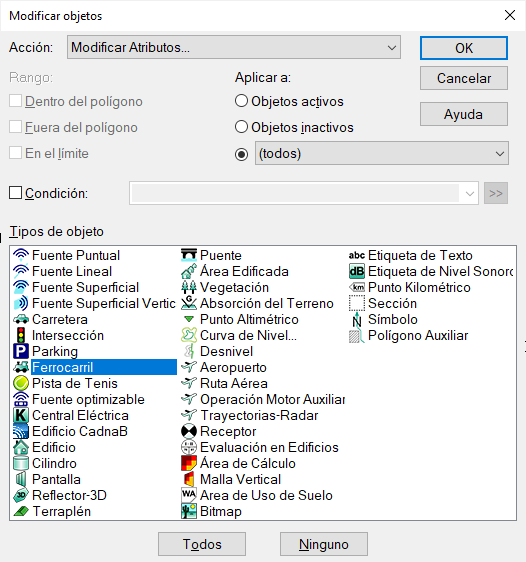Expand the (todos) dropdown list
The width and height of the screenshot is (526, 562).
tap(382, 153)
